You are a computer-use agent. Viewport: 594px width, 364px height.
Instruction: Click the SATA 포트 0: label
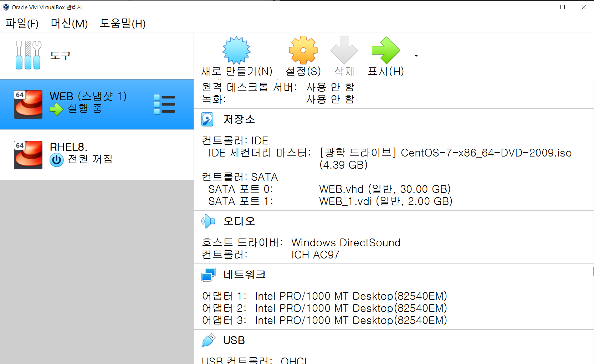[x=241, y=189]
